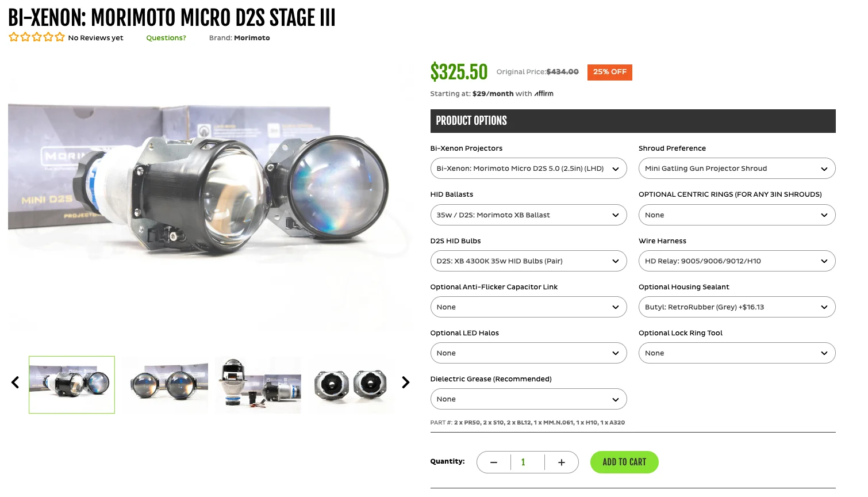Open the Dielectric Grease dropdown
The image size is (868, 497).
(528, 399)
